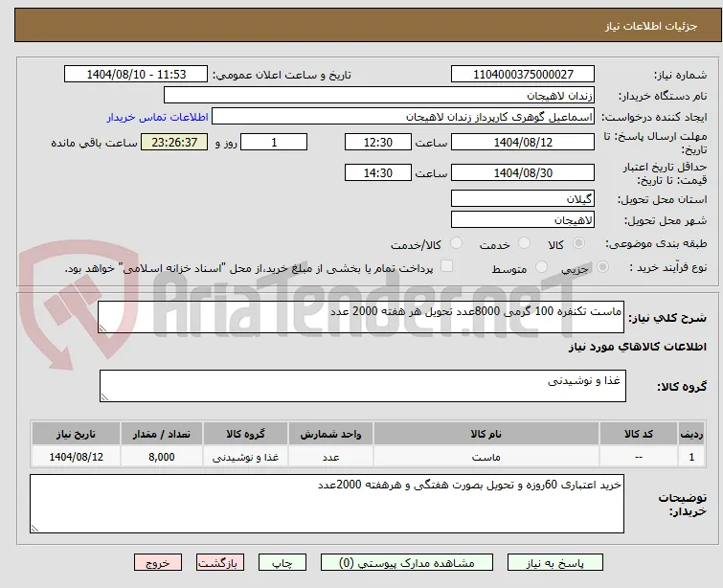Click the 'غذا و نوشیدنی' table cell
723x588 pixels.
(x=245, y=457)
